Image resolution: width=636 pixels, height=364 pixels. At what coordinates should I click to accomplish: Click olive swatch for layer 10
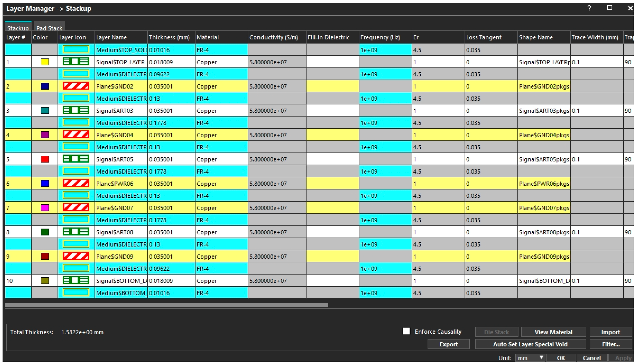pos(45,281)
